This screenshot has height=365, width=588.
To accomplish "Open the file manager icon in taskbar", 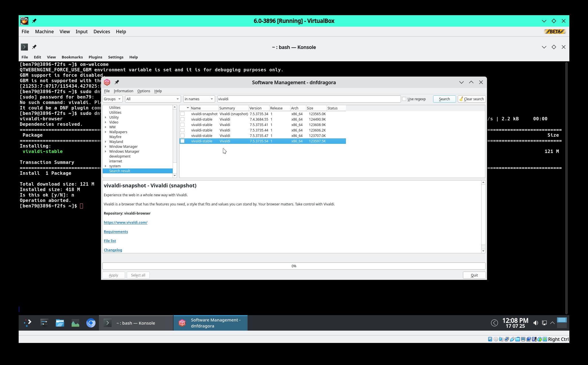I will [60, 323].
